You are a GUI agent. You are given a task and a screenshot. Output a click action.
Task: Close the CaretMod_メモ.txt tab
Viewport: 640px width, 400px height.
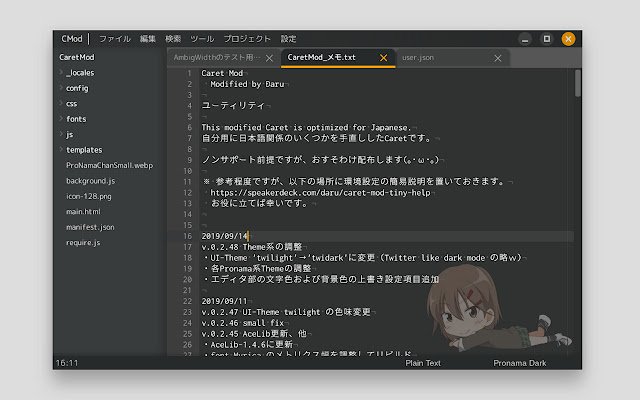click(x=384, y=58)
